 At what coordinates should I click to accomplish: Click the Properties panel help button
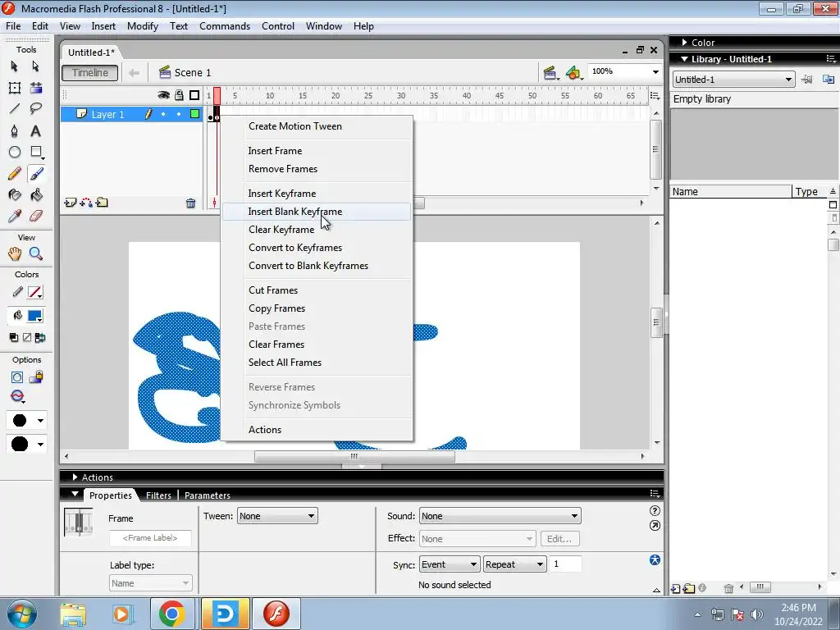[x=655, y=510]
